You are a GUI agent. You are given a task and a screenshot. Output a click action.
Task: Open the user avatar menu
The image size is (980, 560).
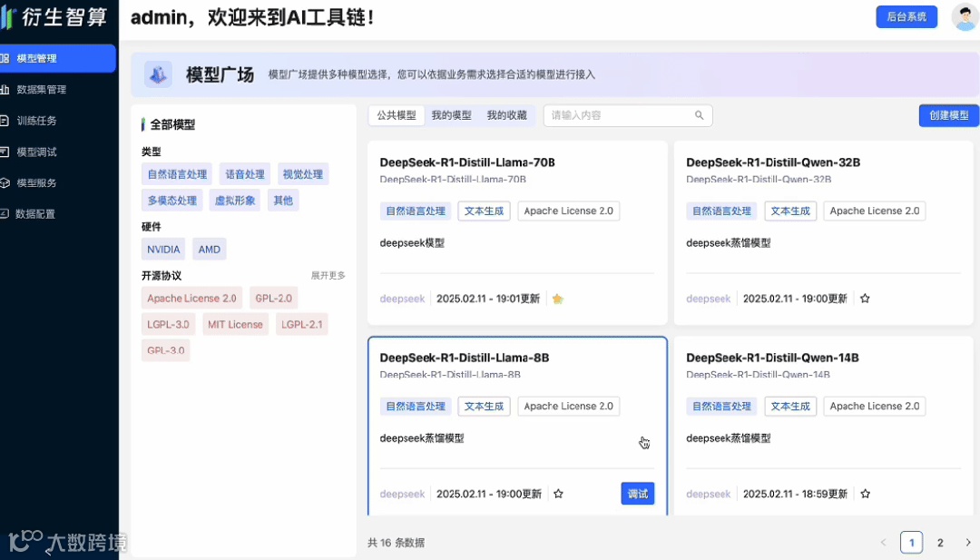pos(965,17)
